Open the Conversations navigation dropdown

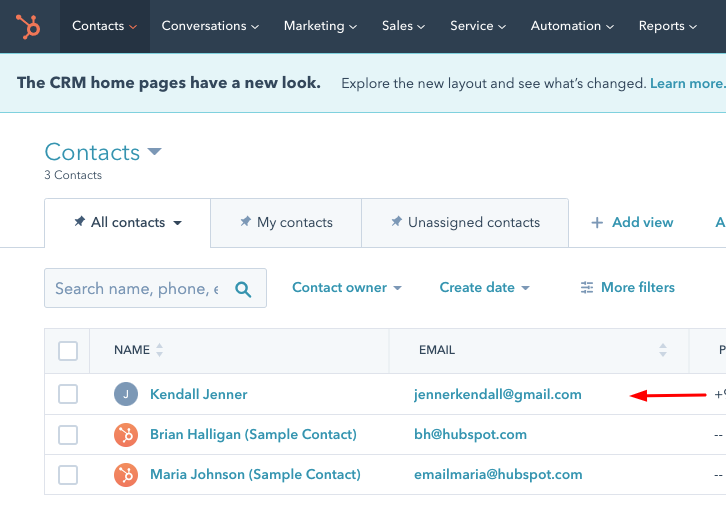click(210, 26)
